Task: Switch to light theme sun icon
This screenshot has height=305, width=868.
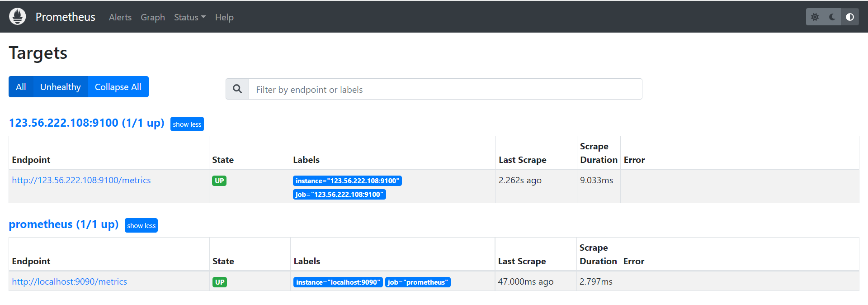Action: coord(815,17)
